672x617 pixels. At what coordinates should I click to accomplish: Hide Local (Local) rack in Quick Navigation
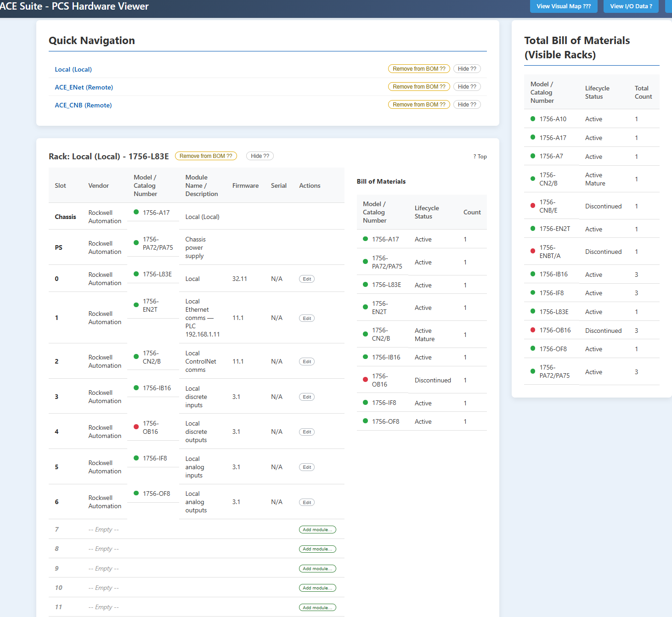point(467,69)
